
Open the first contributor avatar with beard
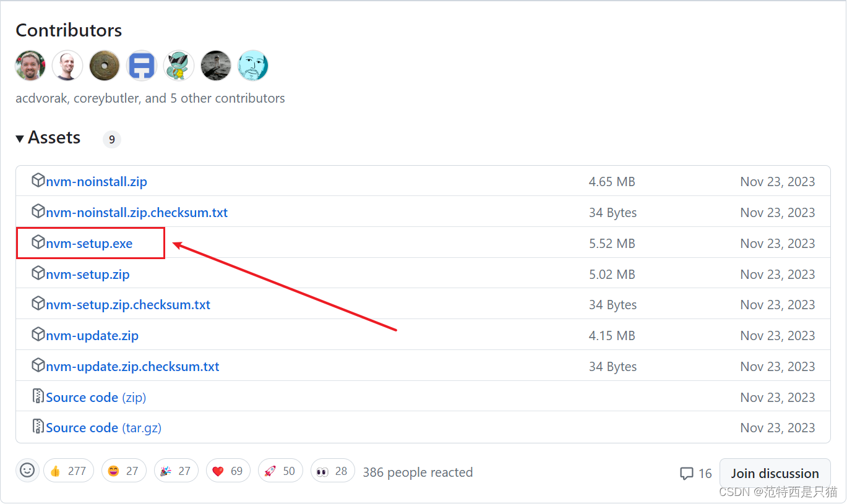30,66
